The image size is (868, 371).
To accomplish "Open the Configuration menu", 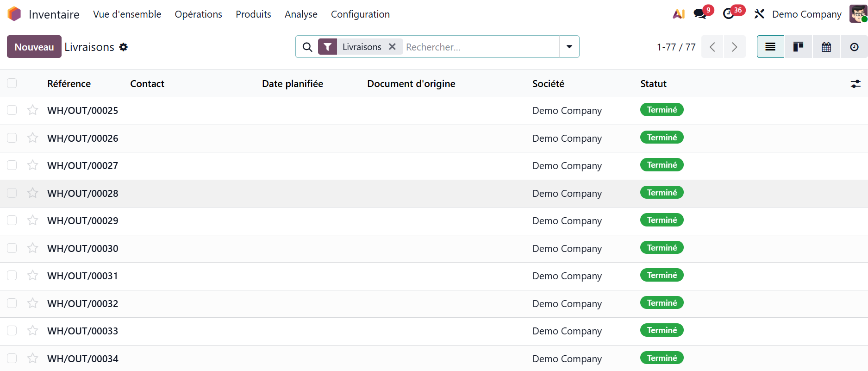I will [360, 14].
